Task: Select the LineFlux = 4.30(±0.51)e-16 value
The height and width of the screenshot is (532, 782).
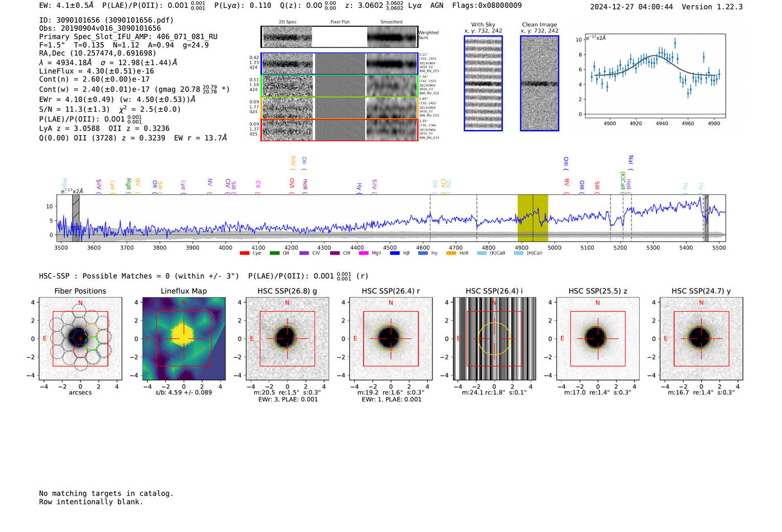Action: pos(97,71)
